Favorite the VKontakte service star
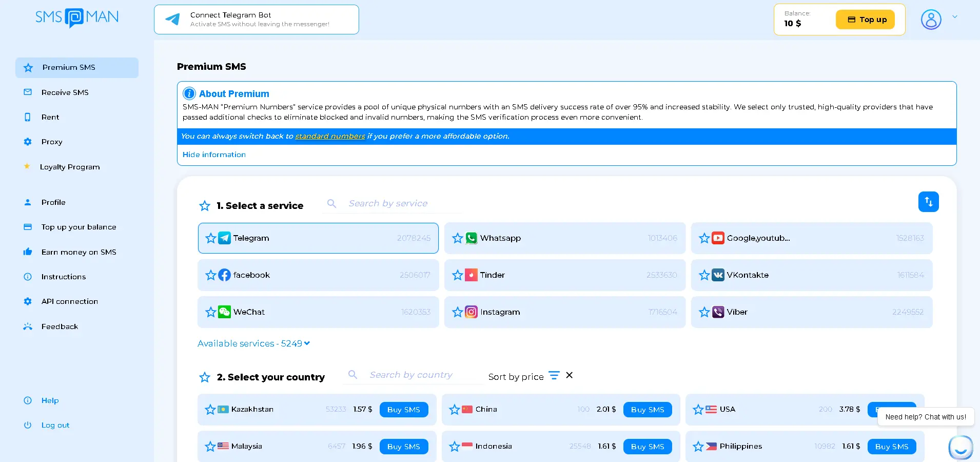 point(704,275)
